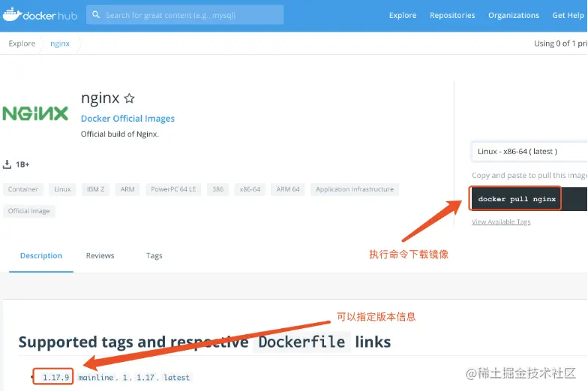This screenshot has height=392, width=588.
Task: Select the x86-64 architecture chip
Action: click(250, 189)
